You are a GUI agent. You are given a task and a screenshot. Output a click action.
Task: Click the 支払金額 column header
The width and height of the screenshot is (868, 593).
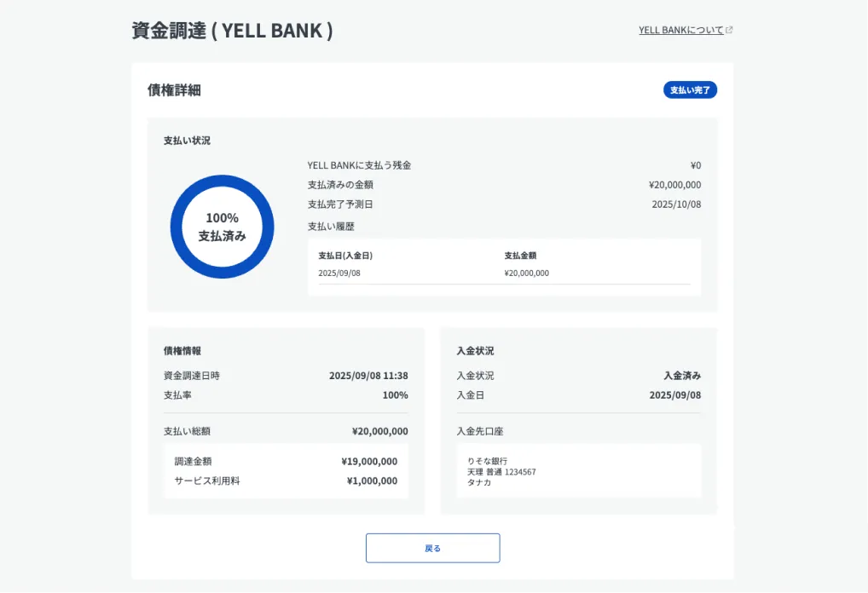pos(520,256)
